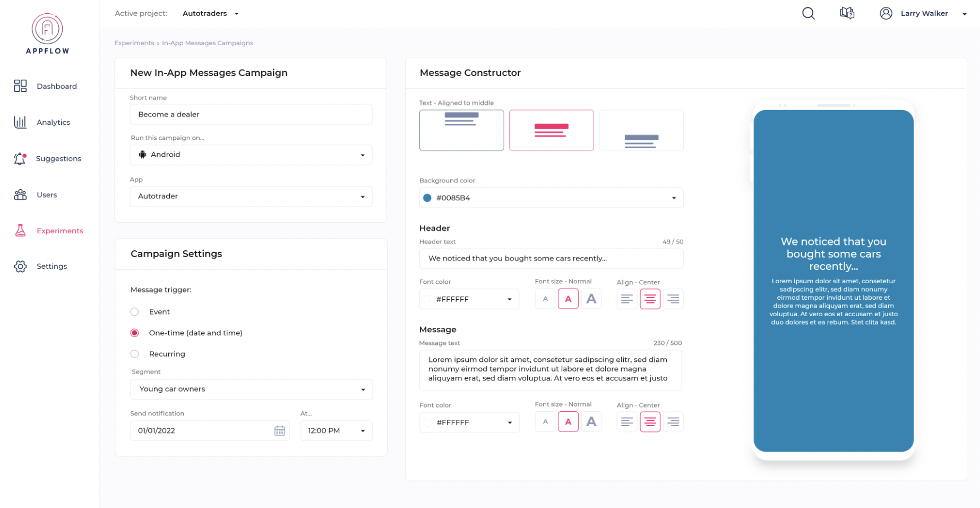Set header font size to large
The image size is (980, 508).
[x=591, y=299]
